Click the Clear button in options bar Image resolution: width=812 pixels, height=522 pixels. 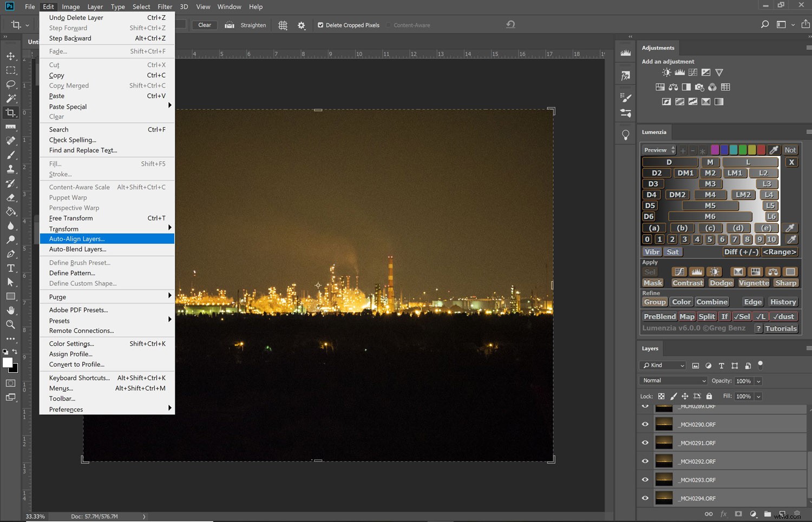tap(204, 25)
